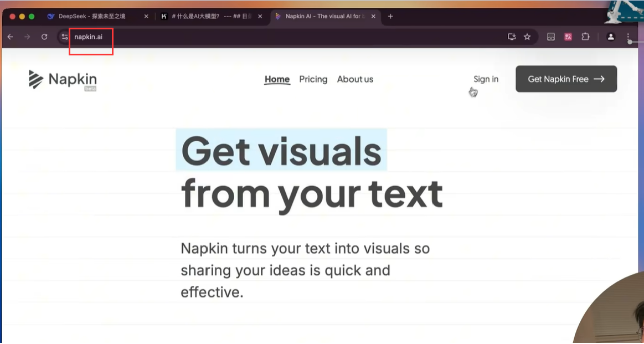This screenshot has width=644, height=344.
Task: Click the macOS green fullscreen button
Action: coord(32,17)
